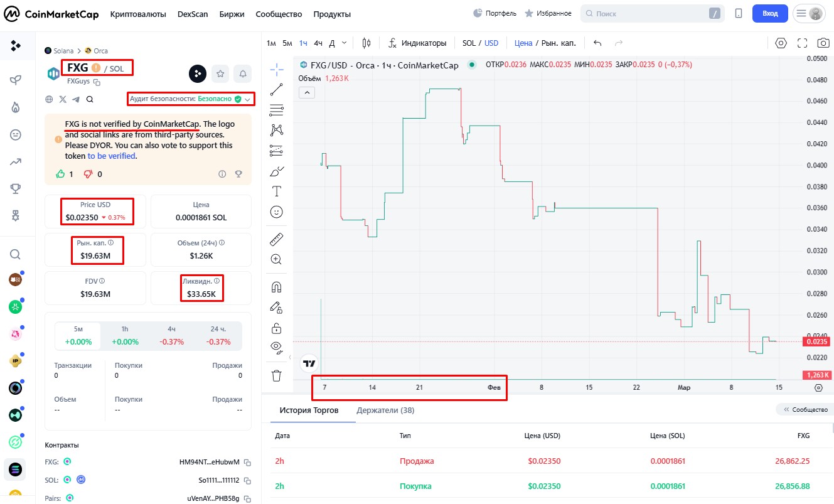The width and height of the screenshot is (834, 504).
Task: Go to Solana breadcrumb link
Action: (59, 50)
